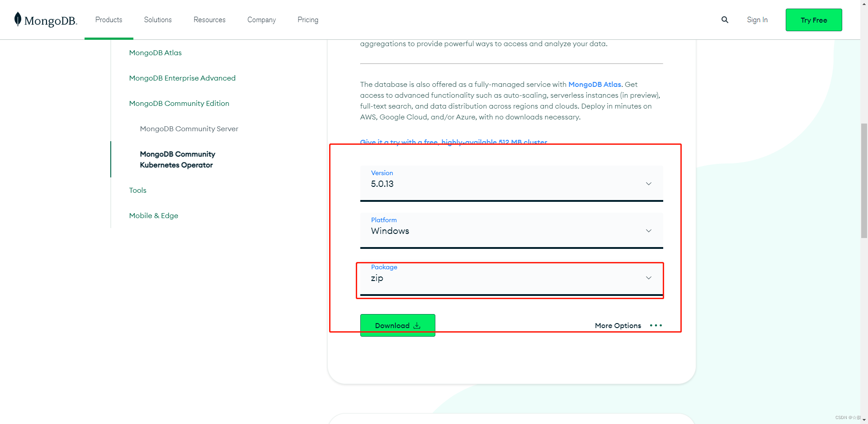The image size is (868, 424).
Task: Open the search magnifier icon
Action: pyautogui.click(x=725, y=20)
